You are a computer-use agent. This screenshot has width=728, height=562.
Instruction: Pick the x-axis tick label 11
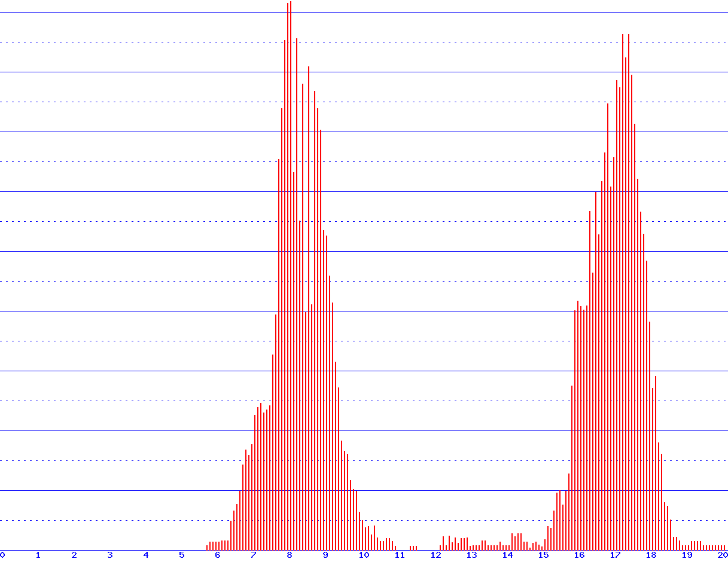[400, 555]
